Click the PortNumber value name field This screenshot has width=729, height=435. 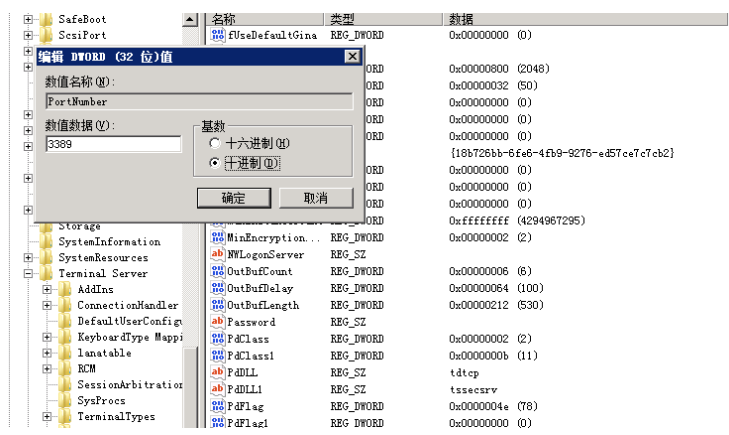[x=199, y=101]
